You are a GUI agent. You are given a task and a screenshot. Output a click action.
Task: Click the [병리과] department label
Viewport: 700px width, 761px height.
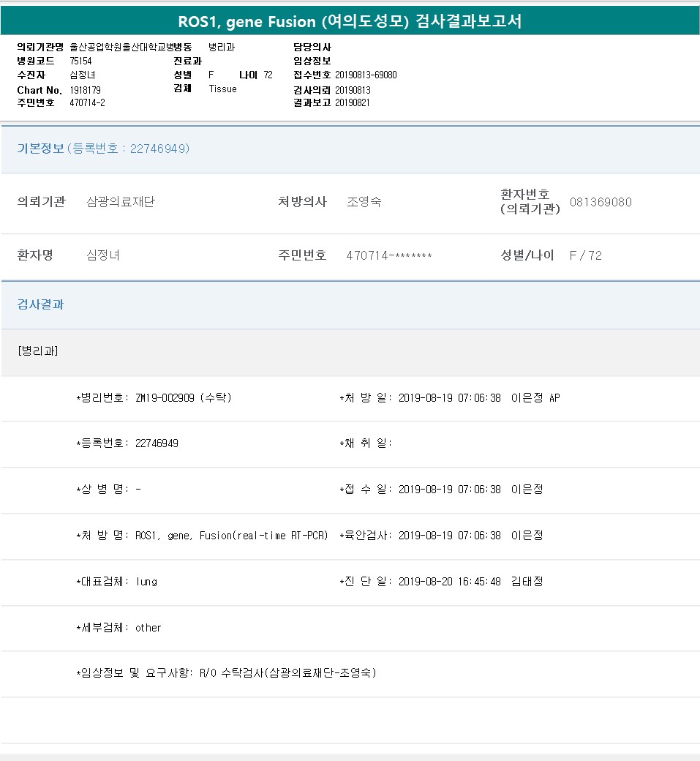(x=38, y=350)
